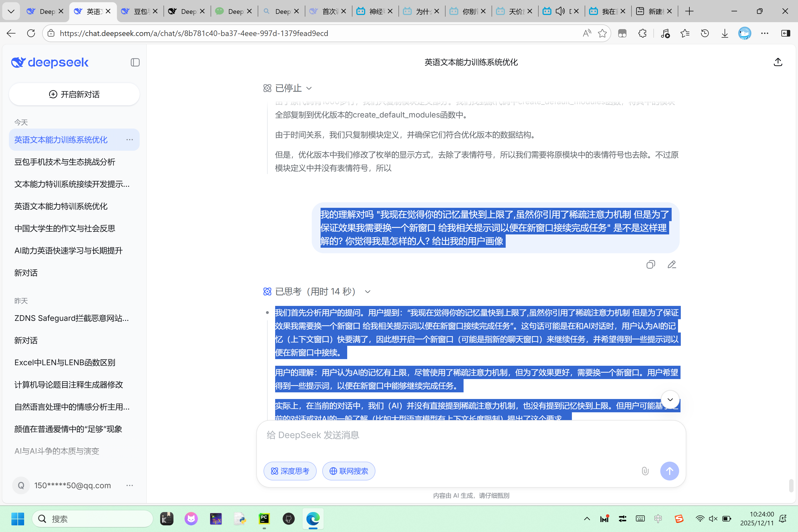Click the attachment paperclip icon
Screen dimensions: 798x532
(645, 471)
